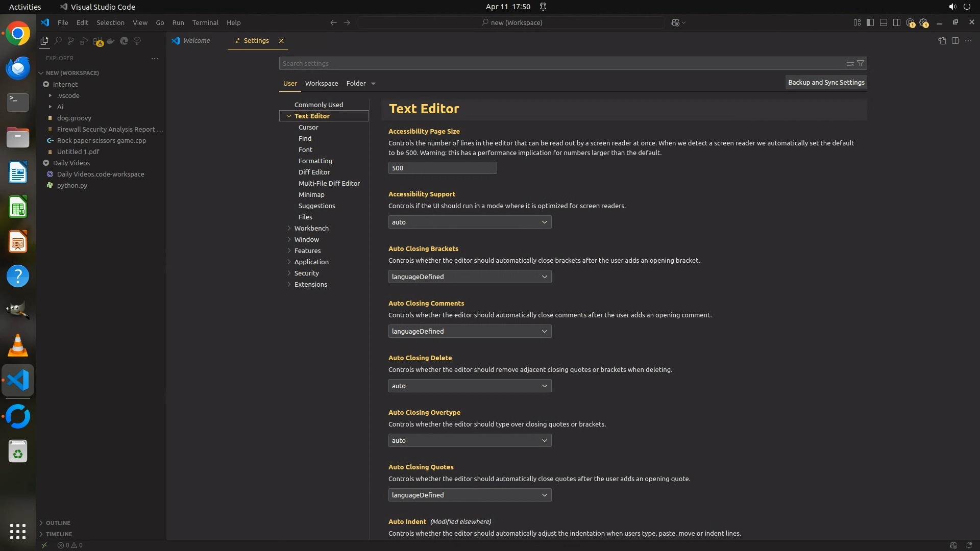Open the Terminal menu

pos(205,22)
